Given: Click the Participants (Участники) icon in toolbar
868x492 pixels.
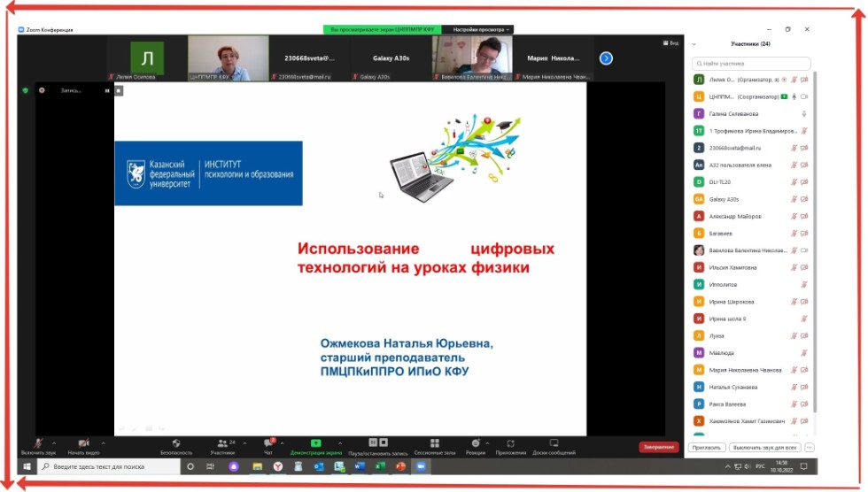Looking at the screenshot, I should (x=221, y=442).
